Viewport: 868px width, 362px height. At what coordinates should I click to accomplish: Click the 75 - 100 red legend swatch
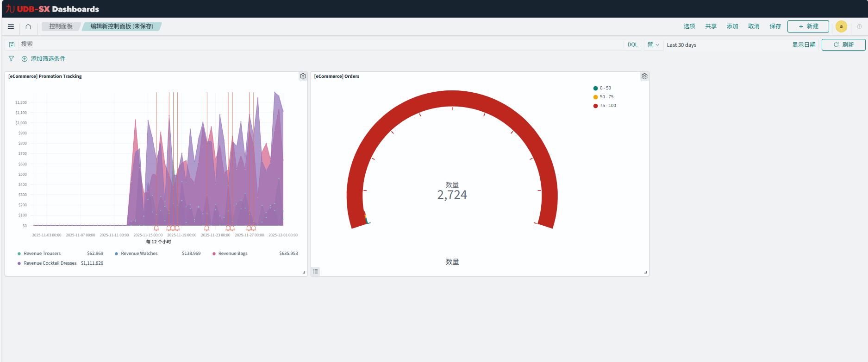tap(595, 106)
